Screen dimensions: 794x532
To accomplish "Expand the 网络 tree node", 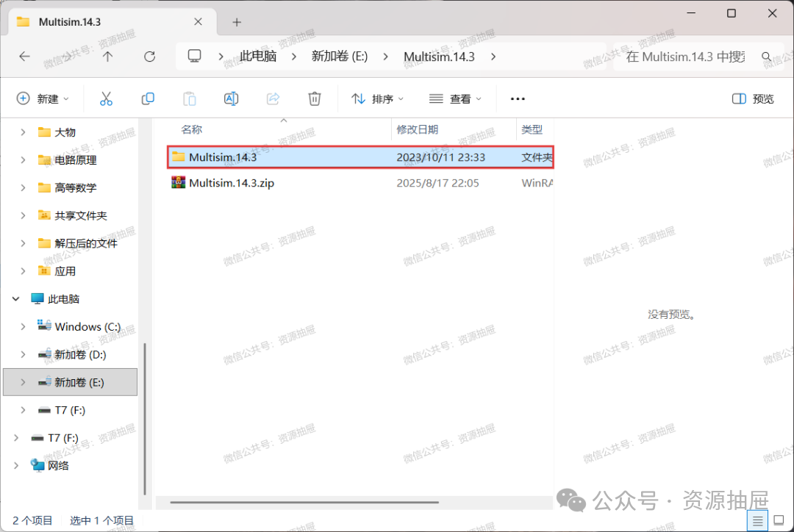I will [x=15, y=465].
